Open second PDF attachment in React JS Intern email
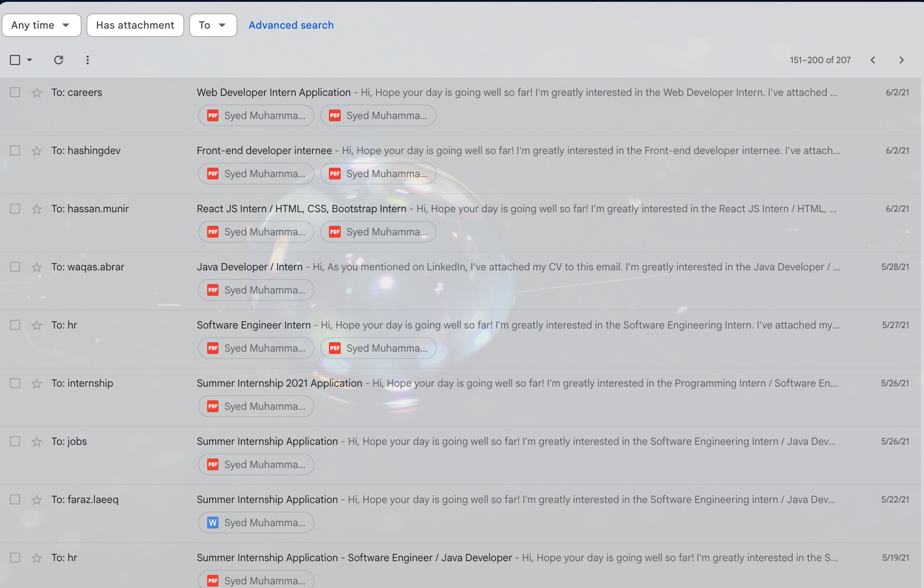Screen dimensions: 924x588 coord(378,232)
